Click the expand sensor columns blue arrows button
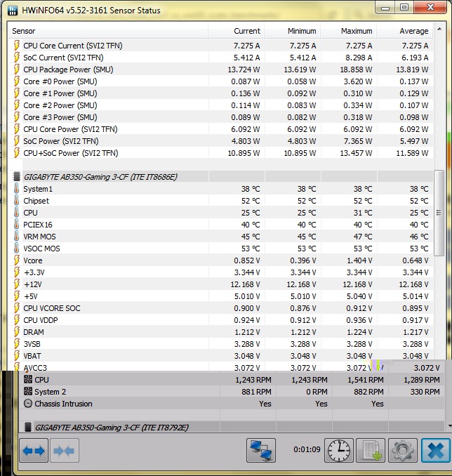The height and width of the screenshot is (476, 452). coord(33,450)
